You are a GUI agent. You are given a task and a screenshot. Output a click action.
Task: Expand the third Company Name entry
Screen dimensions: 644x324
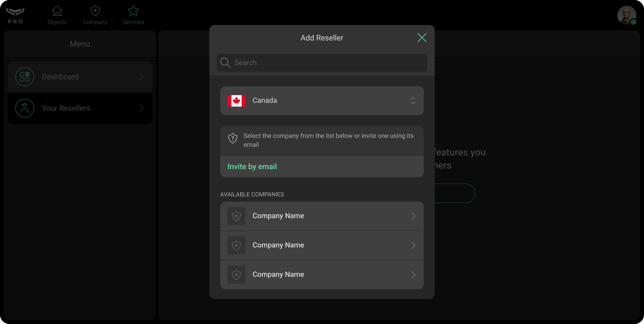(322, 274)
